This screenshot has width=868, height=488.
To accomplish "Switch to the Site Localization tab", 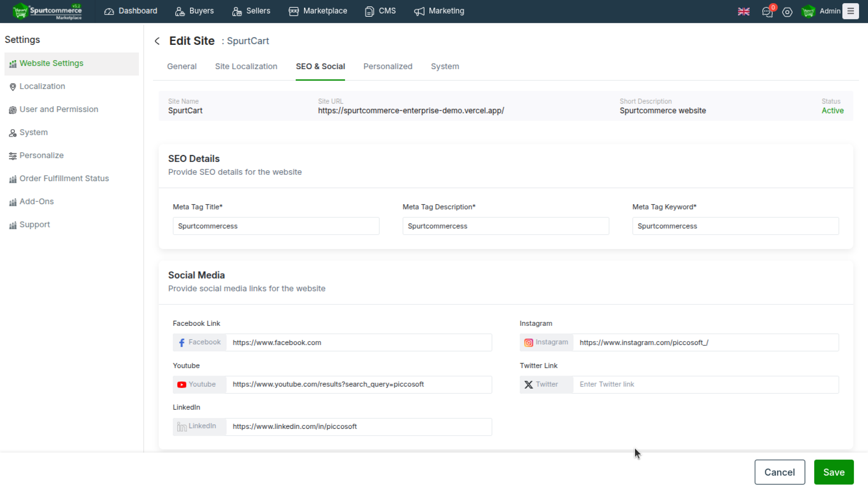I will pos(246,66).
